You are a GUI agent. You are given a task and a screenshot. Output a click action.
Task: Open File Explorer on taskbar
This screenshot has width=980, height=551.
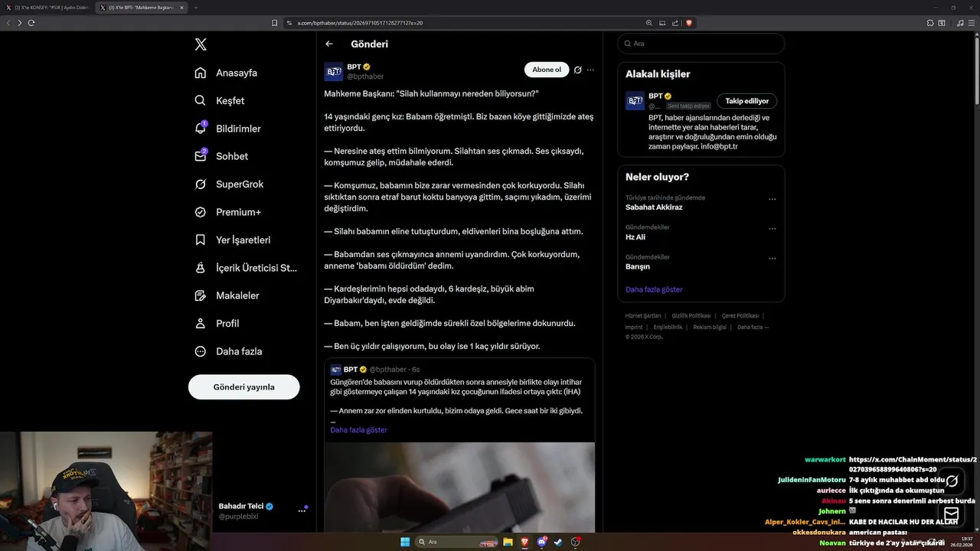(508, 542)
